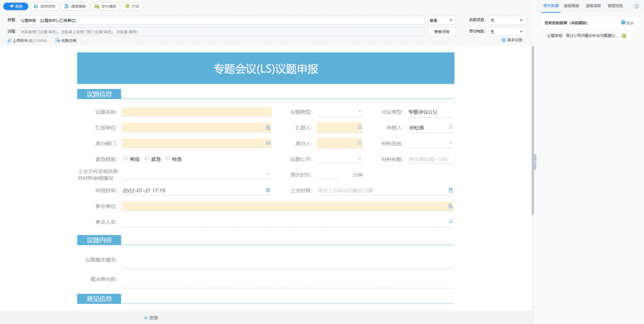Click 材料份数 input field
Image resolution: width=644 pixels, height=324 pixels.
click(431, 159)
